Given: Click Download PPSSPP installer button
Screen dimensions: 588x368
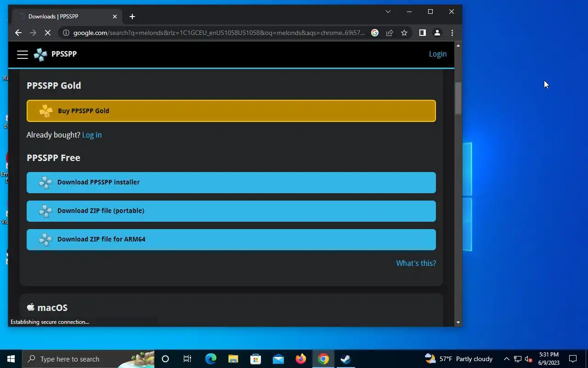Looking at the screenshot, I should coord(231,183).
